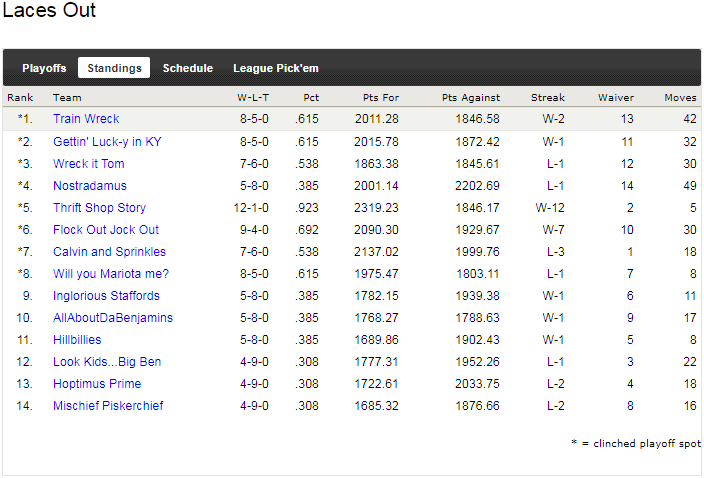The width and height of the screenshot is (704, 478).
Task: View the Wreck it Tom team
Action: (89, 164)
